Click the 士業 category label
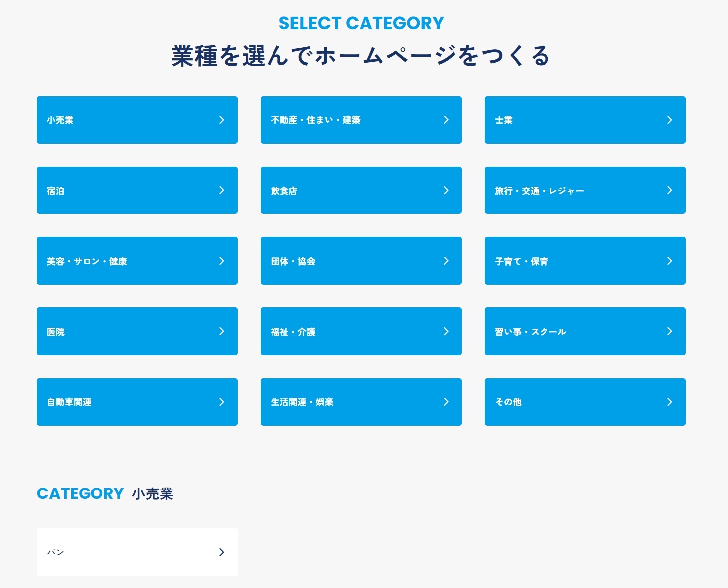The image size is (728, 588). [503, 120]
